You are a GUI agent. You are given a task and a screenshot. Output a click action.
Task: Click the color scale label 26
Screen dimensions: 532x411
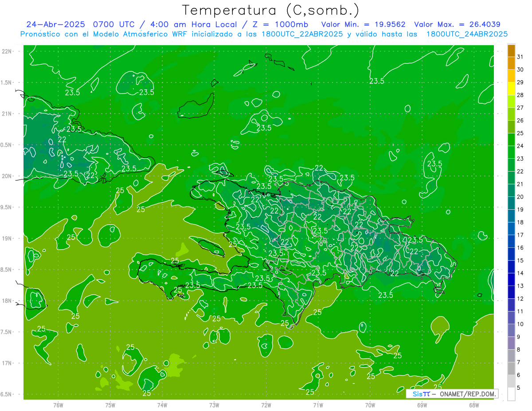point(520,121)
